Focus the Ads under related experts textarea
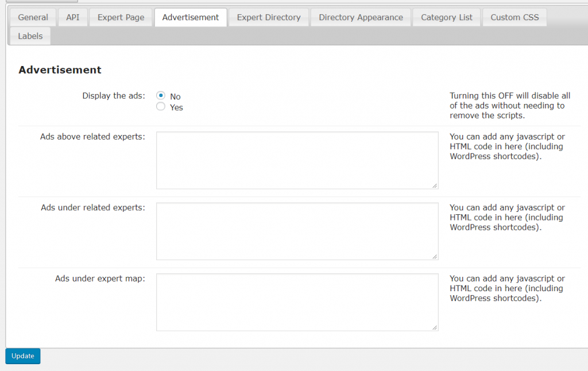This screenshot has height=371, width=588. click(297, 231)
